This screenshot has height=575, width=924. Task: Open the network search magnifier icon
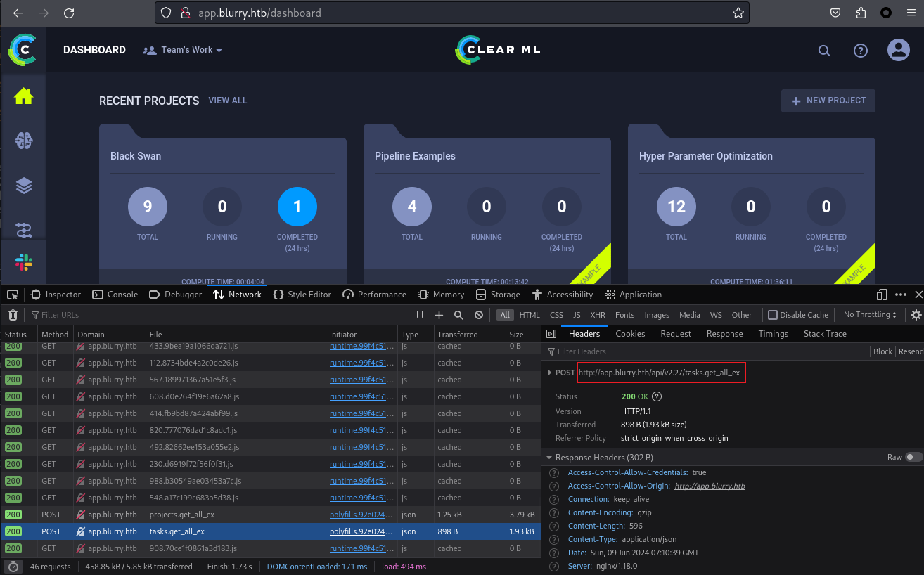pyautogui.click(x=458, y=315)
